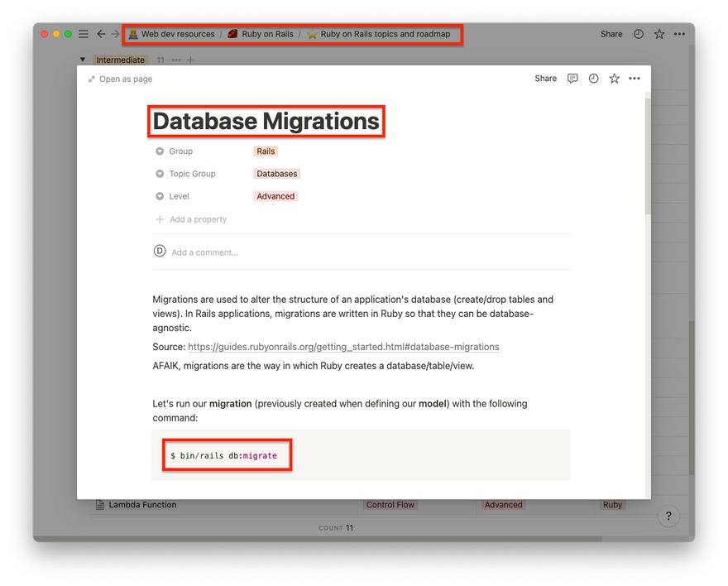Viewport: 728px width, 586px height.
Task: Open the help question mark button
Action: 668,516
